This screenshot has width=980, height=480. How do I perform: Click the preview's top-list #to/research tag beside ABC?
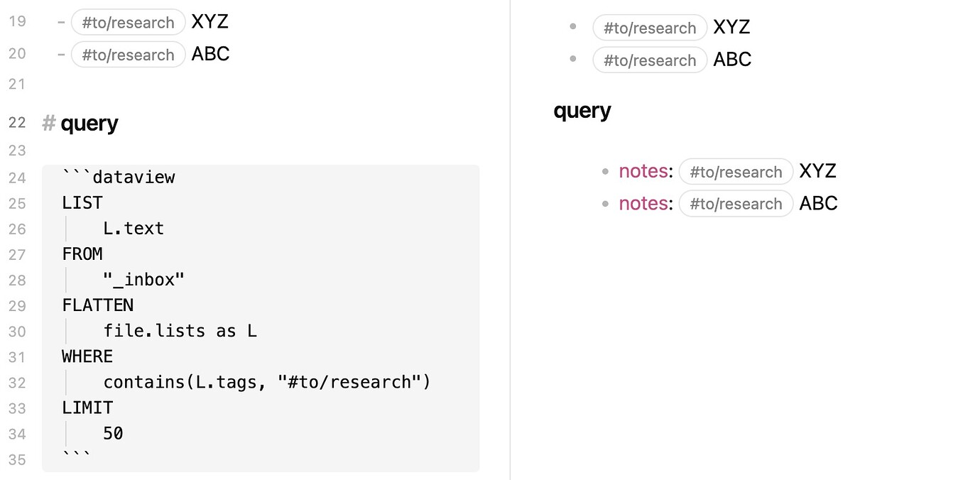click(x=649, y=60)
